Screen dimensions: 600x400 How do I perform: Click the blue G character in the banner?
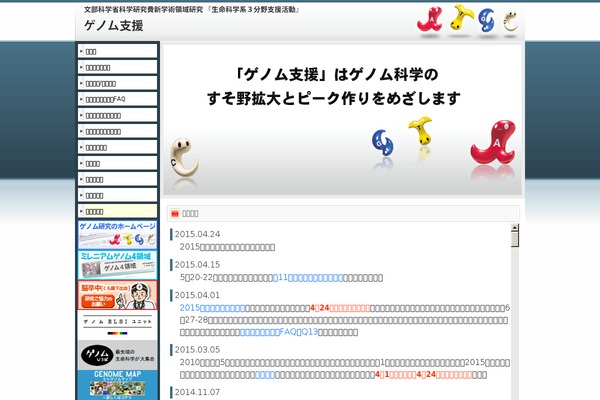click(383, 142)
